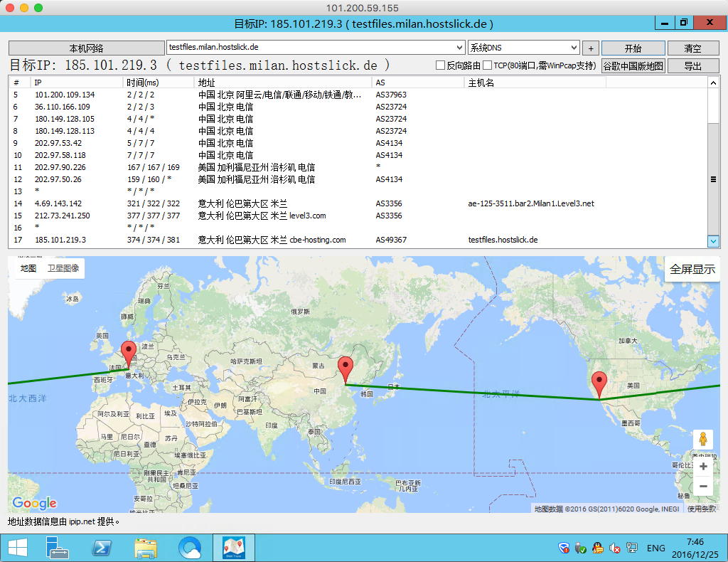Launch Server Manager from the taskbar
This screenshot has width=728, height=562.
point(57,548)
